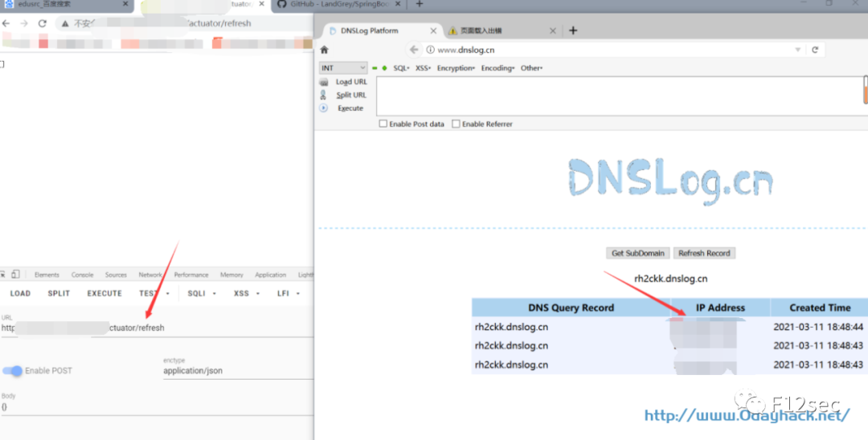Viewport: 868px width, 440px height.
Task: Click the URL field ending actuator/refresh
Action: 157,328
